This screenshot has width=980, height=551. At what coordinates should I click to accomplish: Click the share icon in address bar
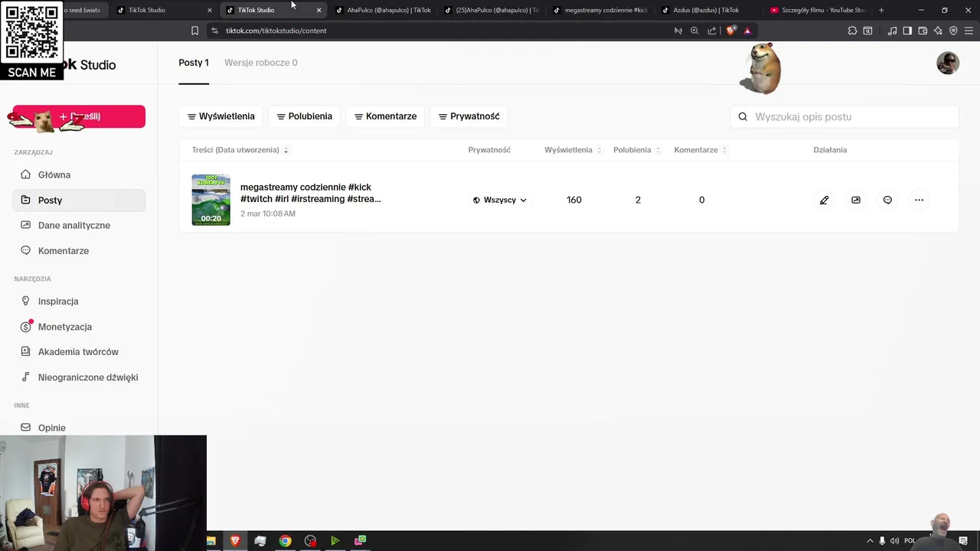click(712, 31)
